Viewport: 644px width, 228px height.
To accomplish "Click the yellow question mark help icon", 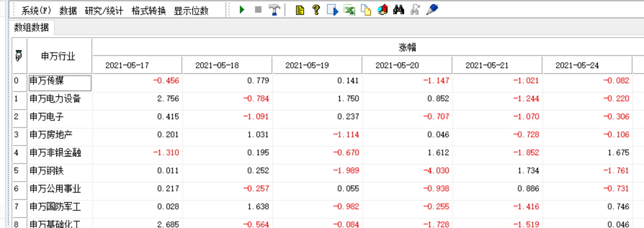I will pyautogui.click(x=316, y=10).
